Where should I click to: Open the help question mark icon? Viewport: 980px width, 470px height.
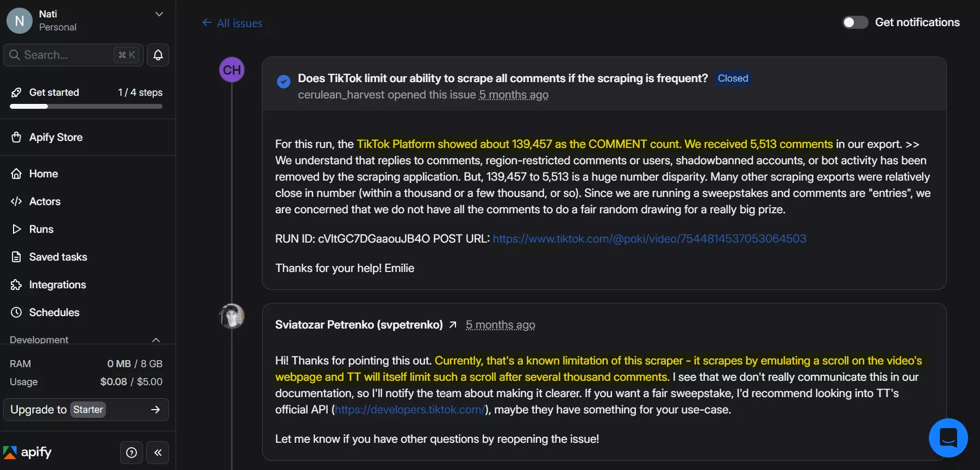(132, 453)
